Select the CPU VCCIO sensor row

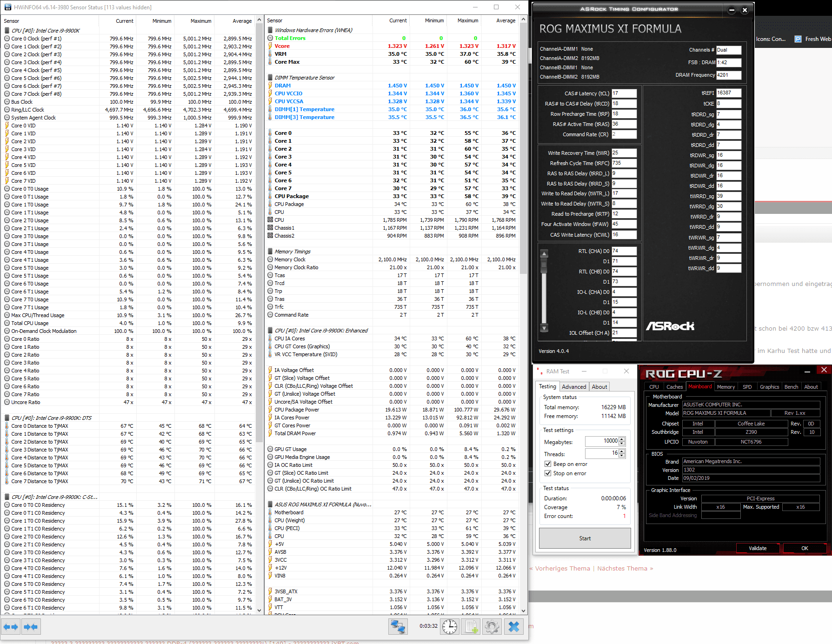point(392,93)
